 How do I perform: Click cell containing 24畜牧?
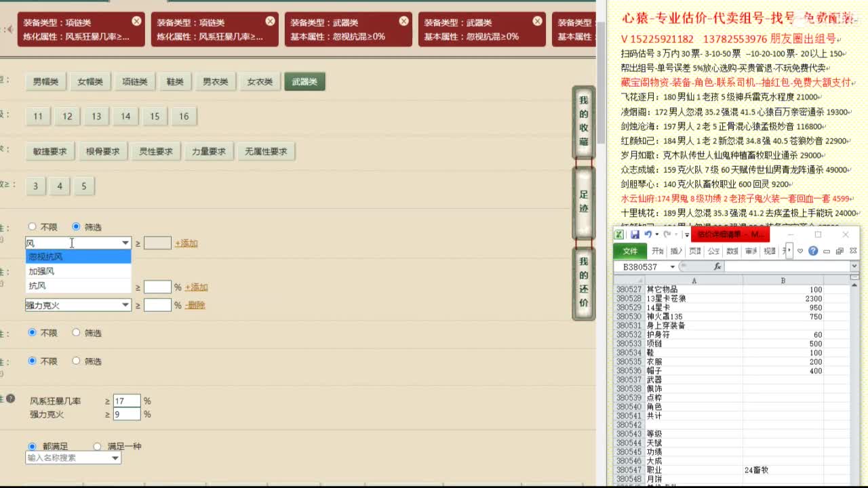783,470
